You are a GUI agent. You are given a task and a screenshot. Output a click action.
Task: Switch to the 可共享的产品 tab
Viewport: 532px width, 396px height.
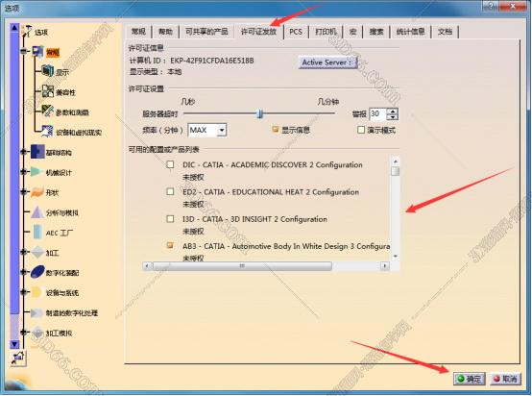206,32
